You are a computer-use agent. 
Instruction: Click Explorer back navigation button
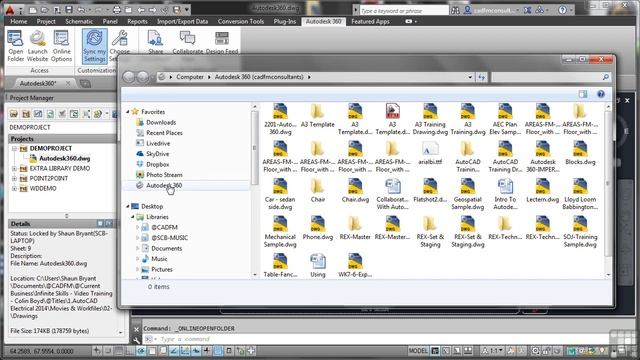click(129, 77)
